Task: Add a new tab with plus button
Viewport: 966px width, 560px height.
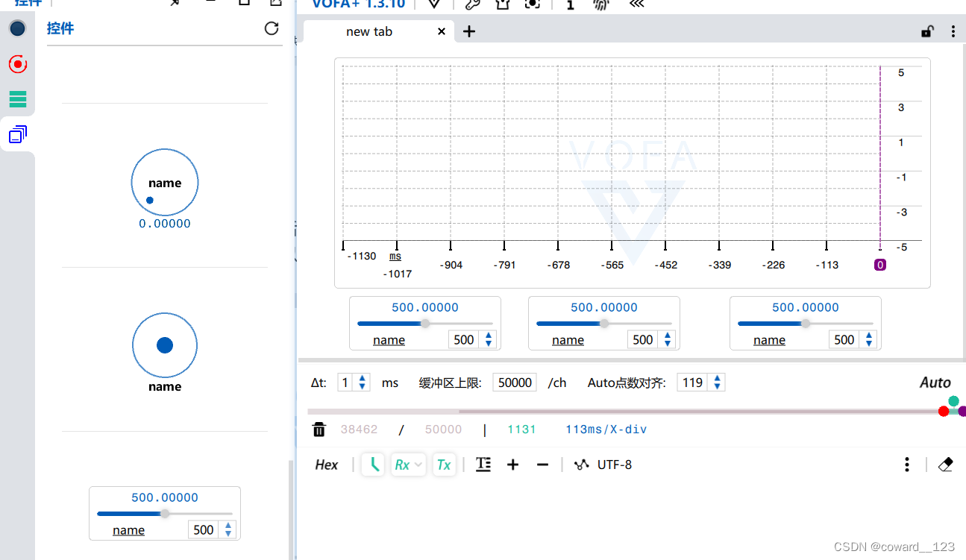Action: [469, 31]
